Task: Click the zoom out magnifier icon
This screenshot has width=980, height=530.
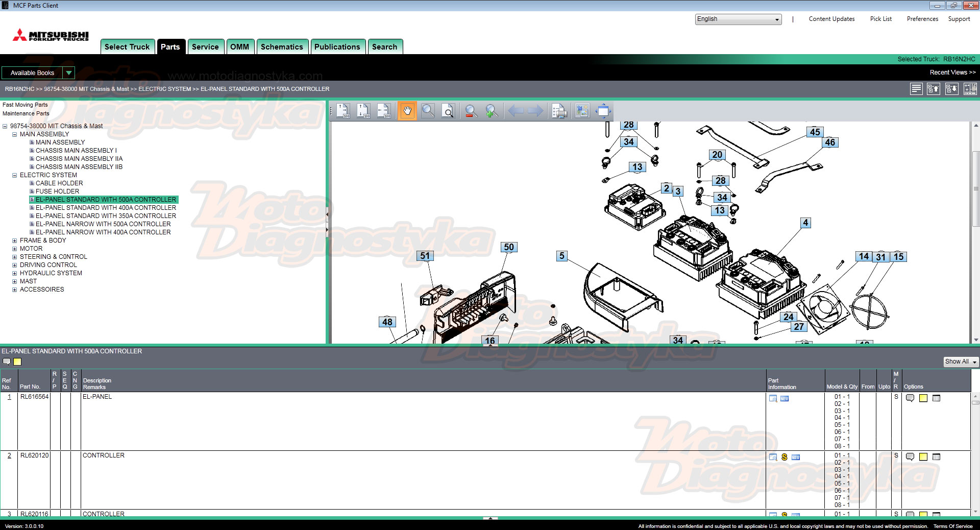Action: 471,111
